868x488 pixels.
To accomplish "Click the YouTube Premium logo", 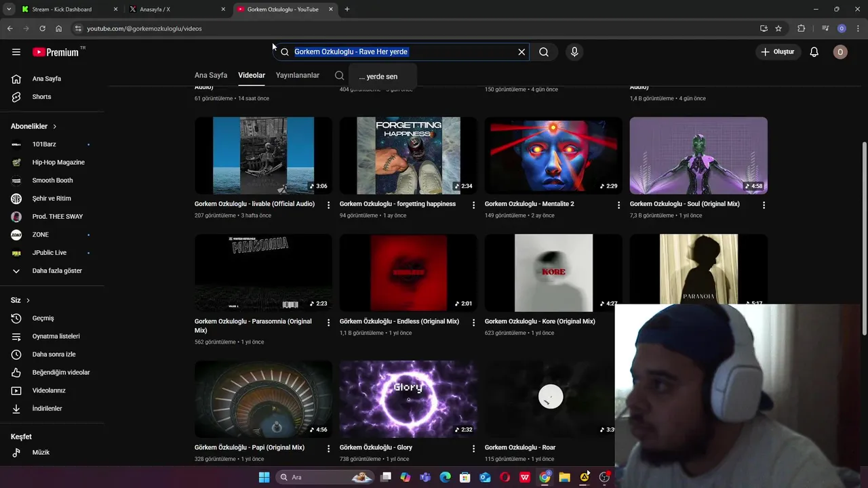I will click(x=56, y=52).
